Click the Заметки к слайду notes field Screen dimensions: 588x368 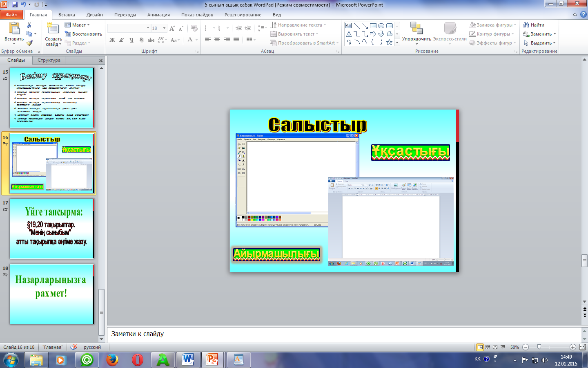344,334
